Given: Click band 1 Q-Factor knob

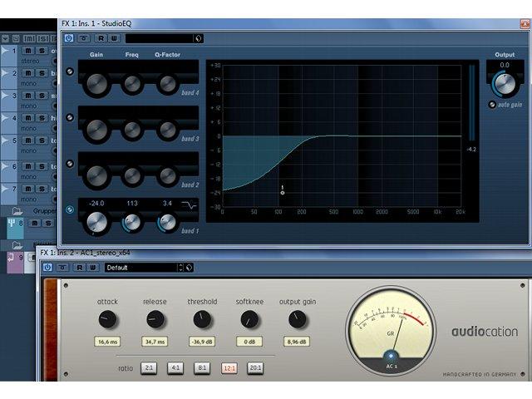Looking at the screenshot, I should pos(168,222).
